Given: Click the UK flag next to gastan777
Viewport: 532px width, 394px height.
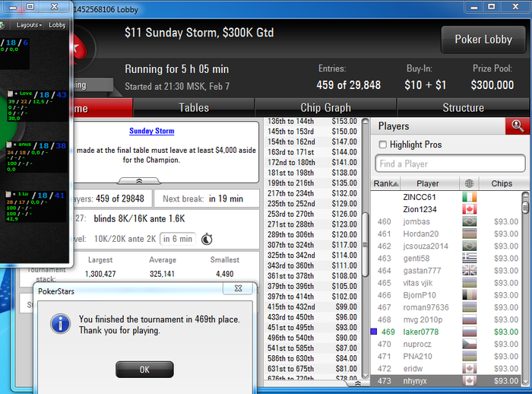Looking at the screenshot, I should (470, 270).
